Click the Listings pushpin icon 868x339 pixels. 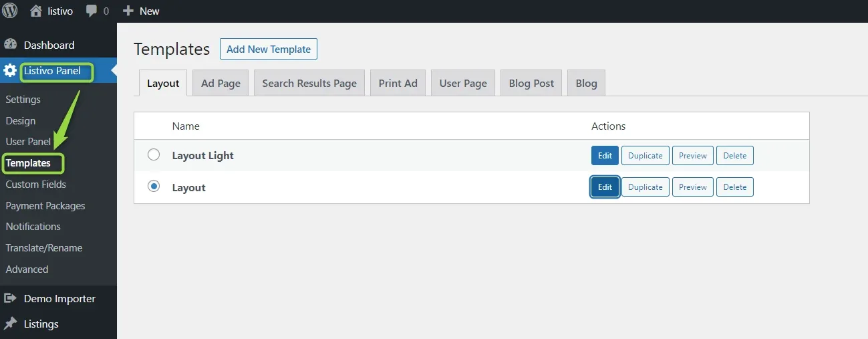pos(10,324)
